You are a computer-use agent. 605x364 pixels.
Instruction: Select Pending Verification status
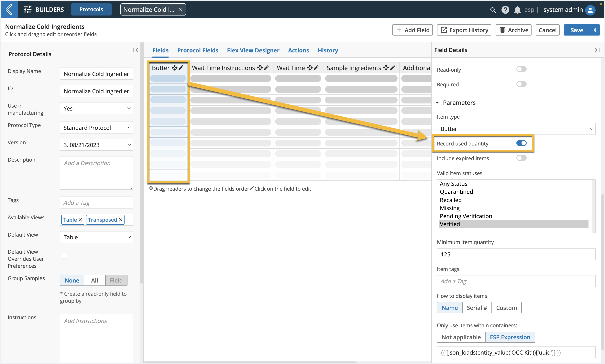tap(513, 216)
